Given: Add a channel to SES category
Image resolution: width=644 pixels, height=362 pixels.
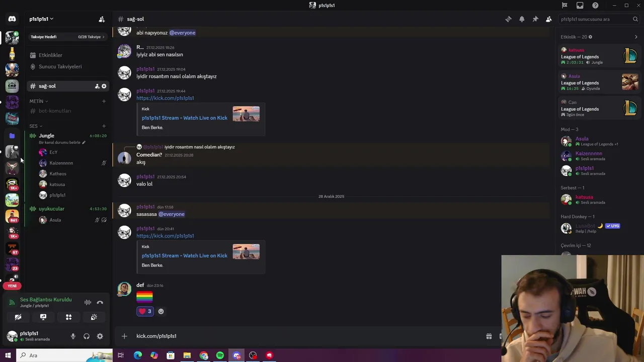Looking at the screenshot, I should [104, 126].
